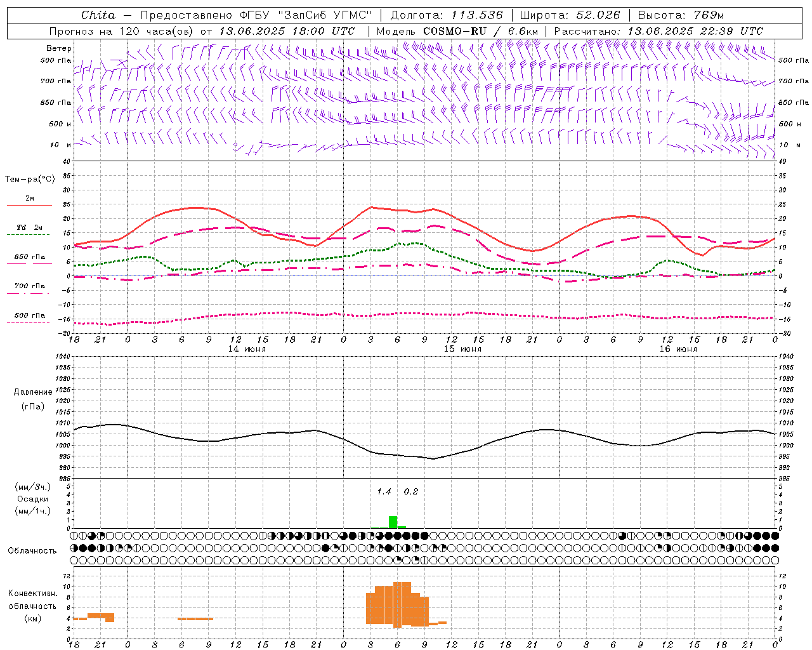Screen dimensions: 812x650
Task: Select the "ЗапСиб УГМС" provider text
Action: point(326,15)
